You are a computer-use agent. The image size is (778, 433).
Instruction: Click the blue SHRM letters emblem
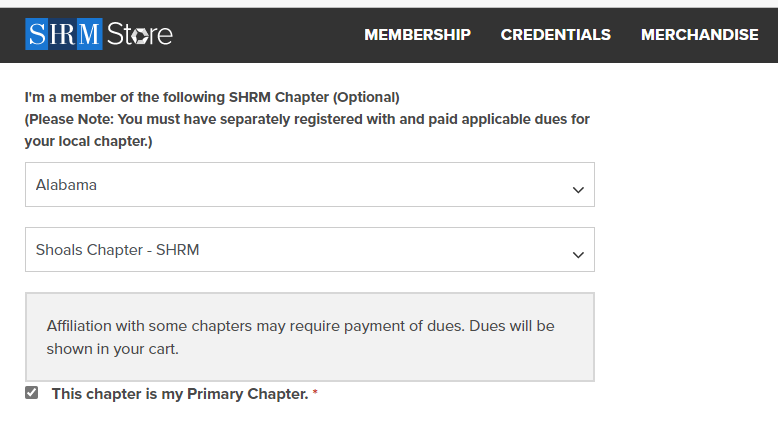(x=64, y=34)
